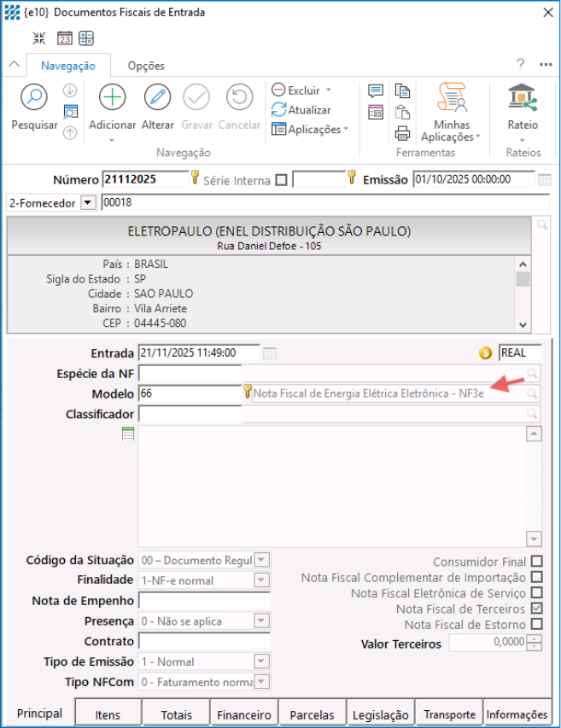This screenshot has width=561, height=728.
Task: Toggle the Nota Fiscal de Terceiros checkbox
Action: [536, 609]
